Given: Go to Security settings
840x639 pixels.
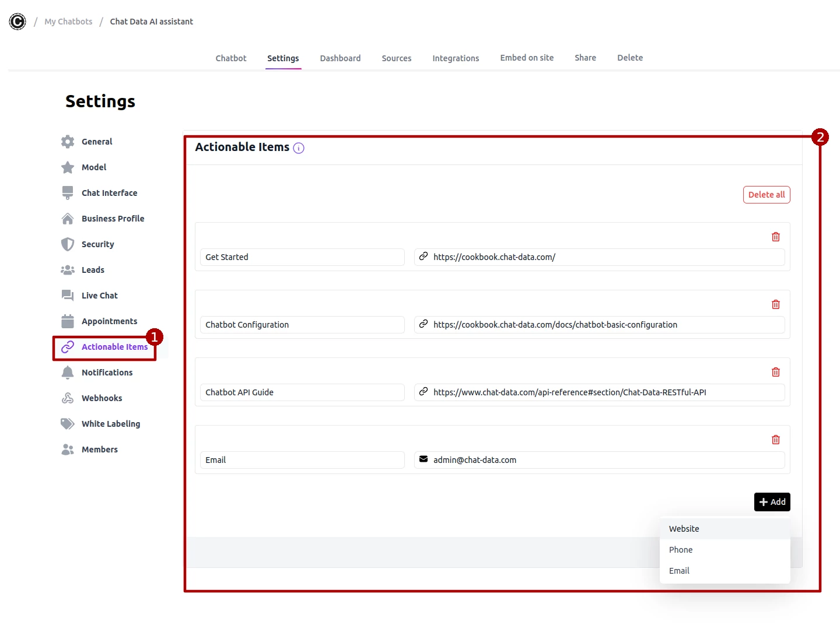Looking at the screenshot, I should [x=98, y=244].
